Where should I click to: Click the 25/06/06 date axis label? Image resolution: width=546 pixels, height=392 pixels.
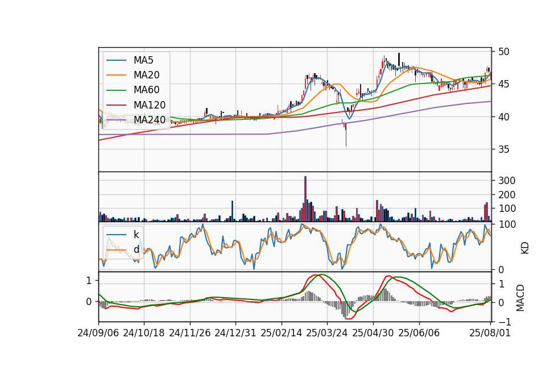click(x=419, y=333)
